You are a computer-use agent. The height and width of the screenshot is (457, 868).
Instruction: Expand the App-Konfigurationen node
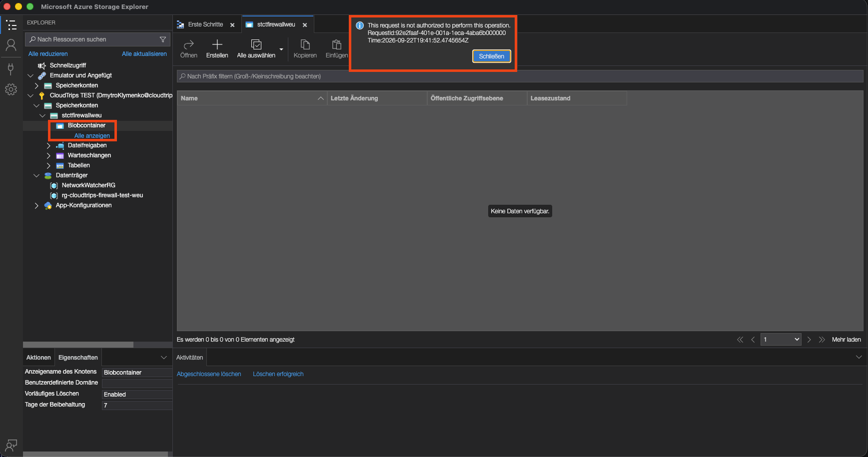pyautogui.click(x=36, y=206)
